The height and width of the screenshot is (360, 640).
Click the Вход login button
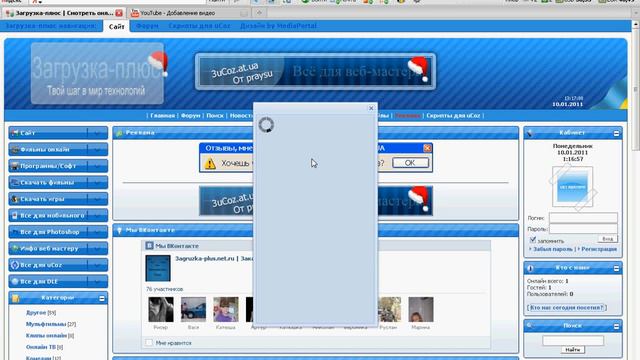click(607, 239)
